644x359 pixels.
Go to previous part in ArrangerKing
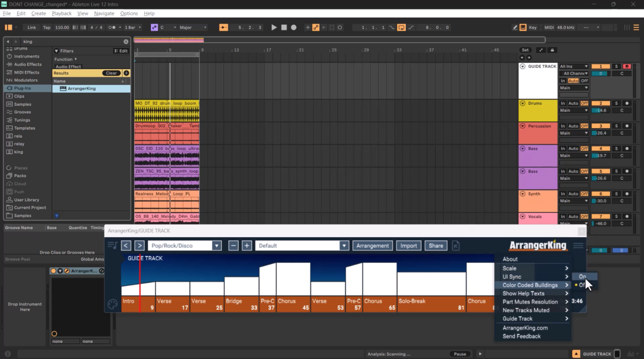[x=126, y=246]
